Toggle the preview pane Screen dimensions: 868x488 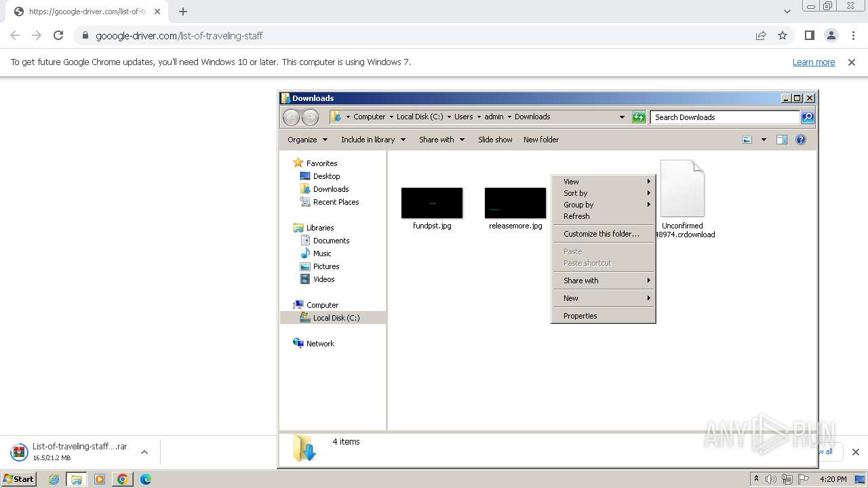[x=782, y=140]
